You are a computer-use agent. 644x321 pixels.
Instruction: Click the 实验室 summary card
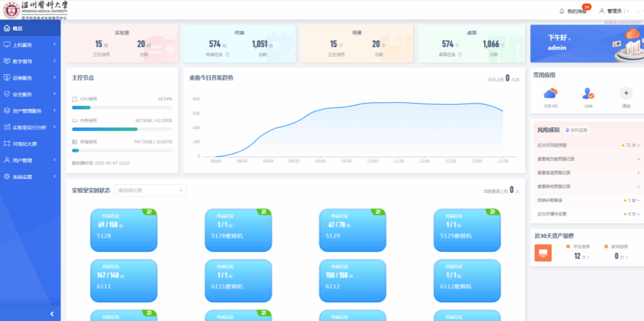(122, 44)
